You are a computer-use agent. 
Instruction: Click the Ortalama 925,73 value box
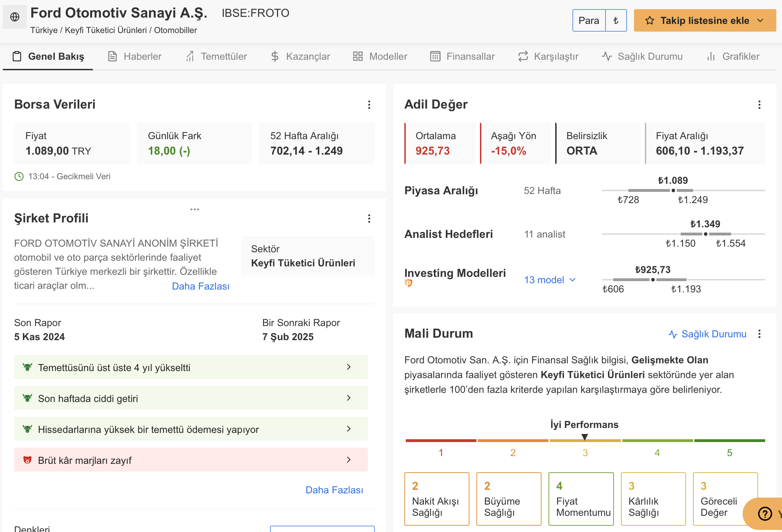[440, 143]
